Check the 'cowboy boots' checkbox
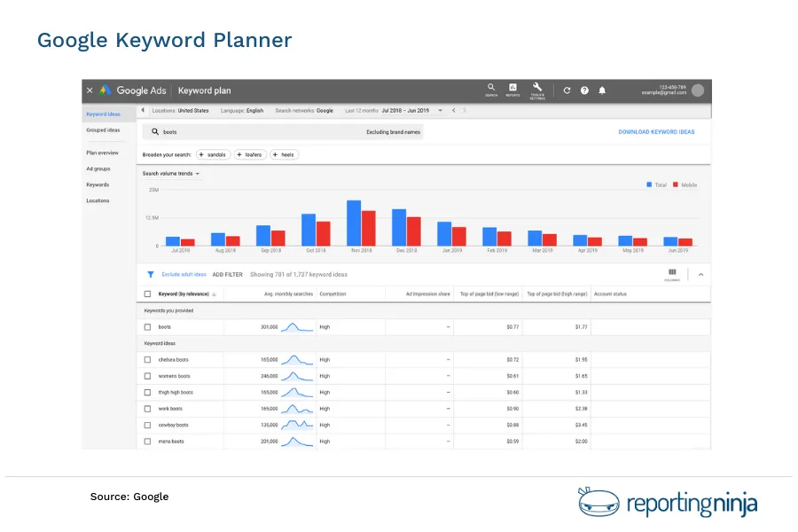The height and width of the screenshot is (532, 798). [147, 425]
